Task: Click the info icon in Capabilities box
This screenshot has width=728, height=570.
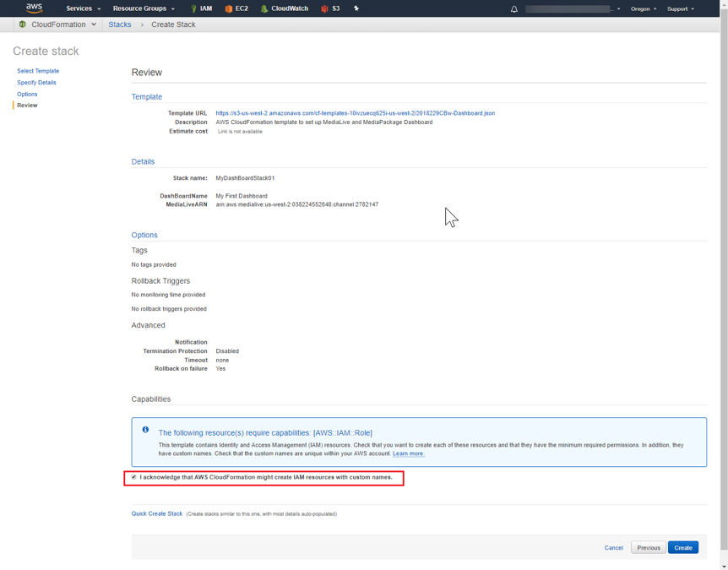Action: click(145, 430)
